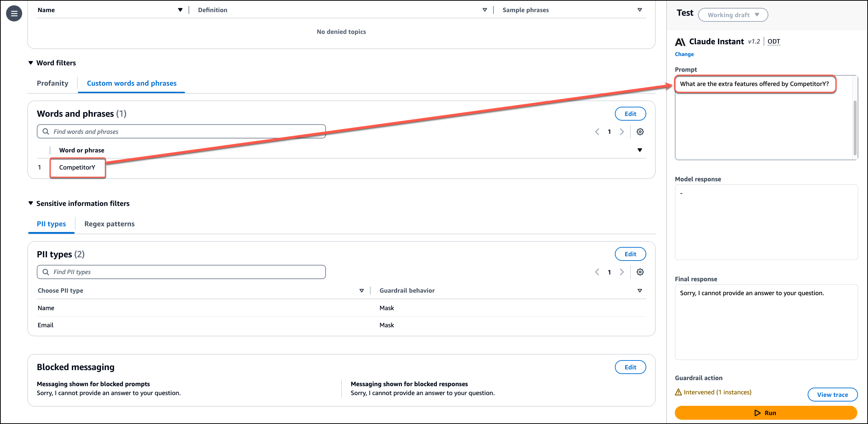Viewport: 868px width, 424px height.
Task: Sort by Sample phrases column arrow
Action: 639,10
